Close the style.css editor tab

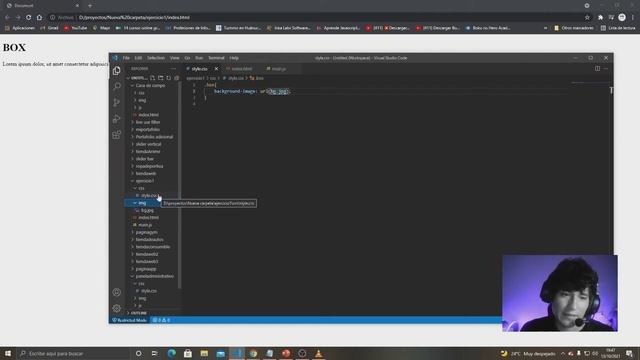pyautogui.click(x=216, y=69)
